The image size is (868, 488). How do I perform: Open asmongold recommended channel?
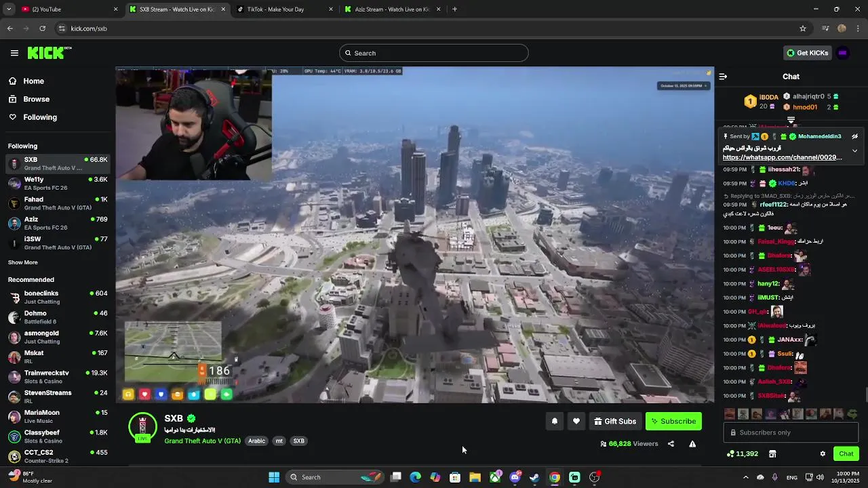tap(58, 337)
